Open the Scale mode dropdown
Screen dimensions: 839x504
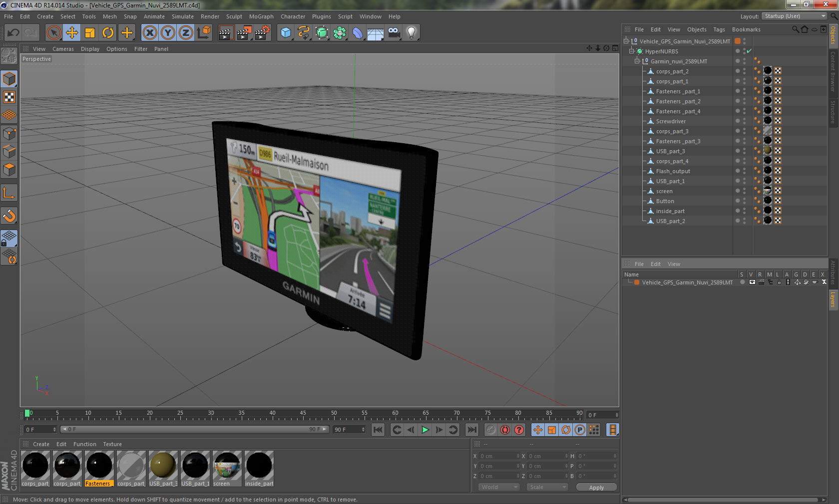(x=547, y=487)
